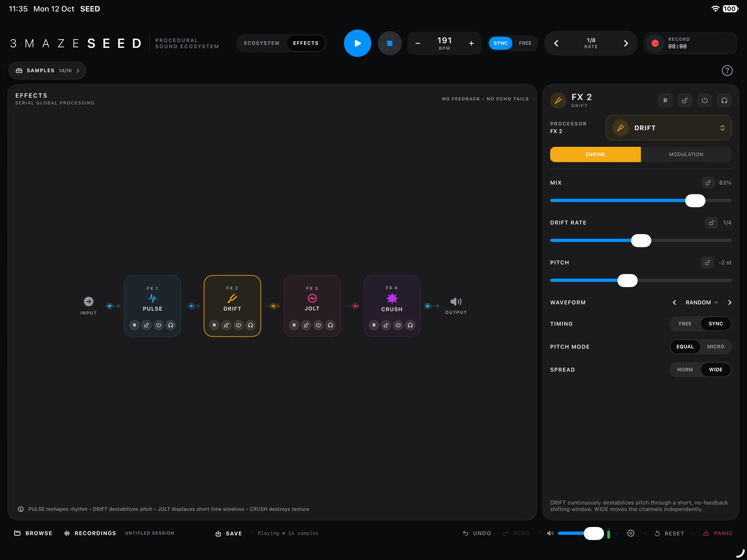747x560 pixels.
Task: Toggle randomize R on FX 1 Pulse
Action: 134,325
